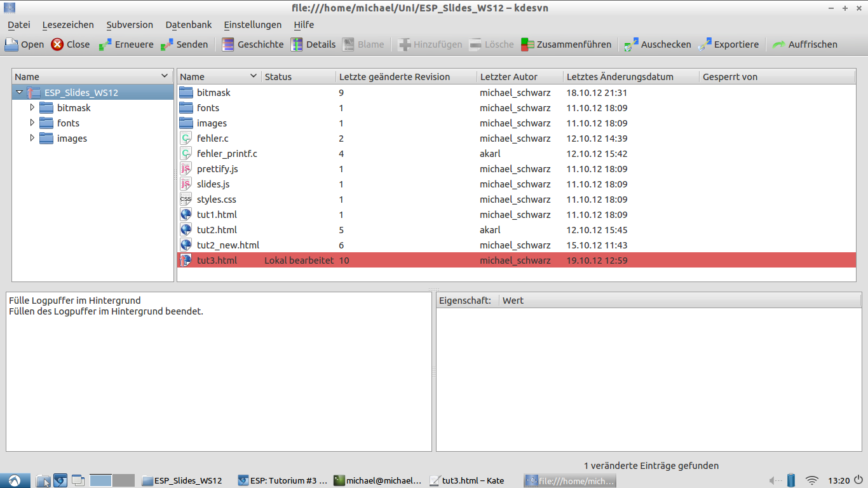
Task: Expand the images folder in tree
Action: pyautogui.click(x=32, y=138)
